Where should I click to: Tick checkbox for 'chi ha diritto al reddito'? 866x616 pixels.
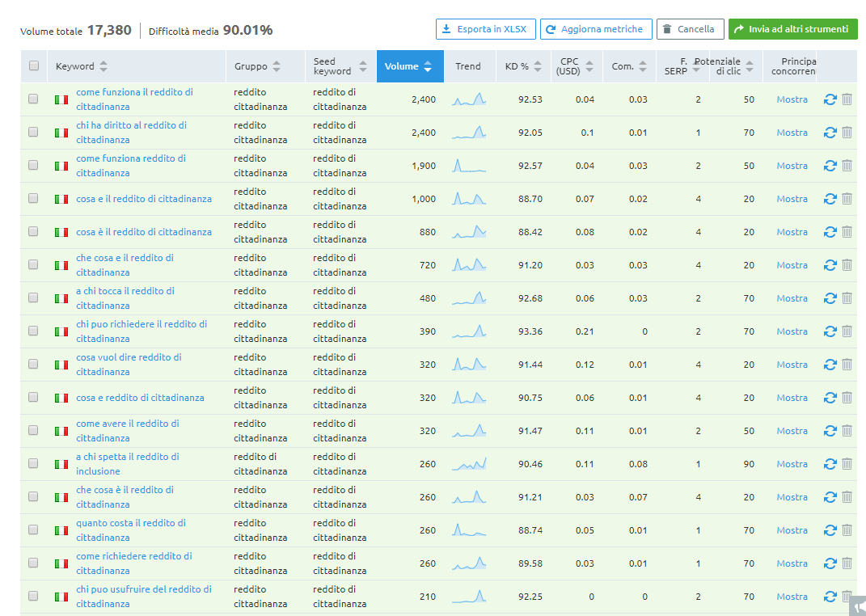click(33, 132)
